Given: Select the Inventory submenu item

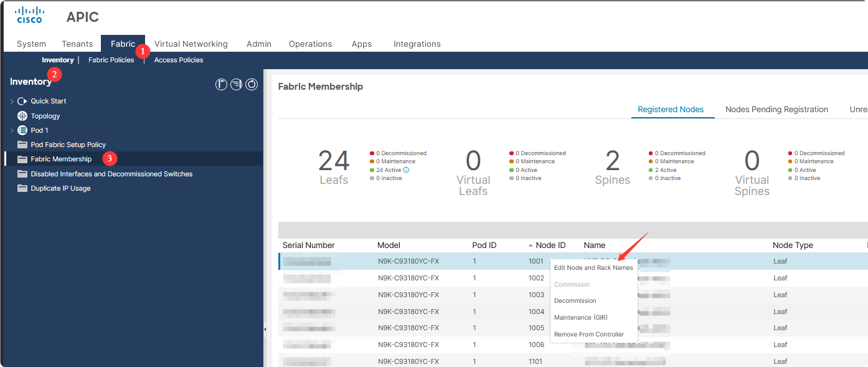Looking at the screenshot, I should pos(58,60).
